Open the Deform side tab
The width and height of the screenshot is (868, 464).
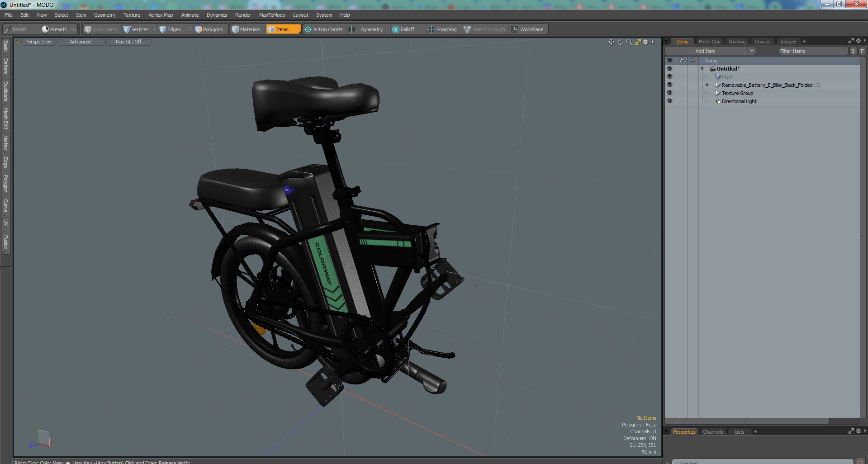(x=5, y=66)
